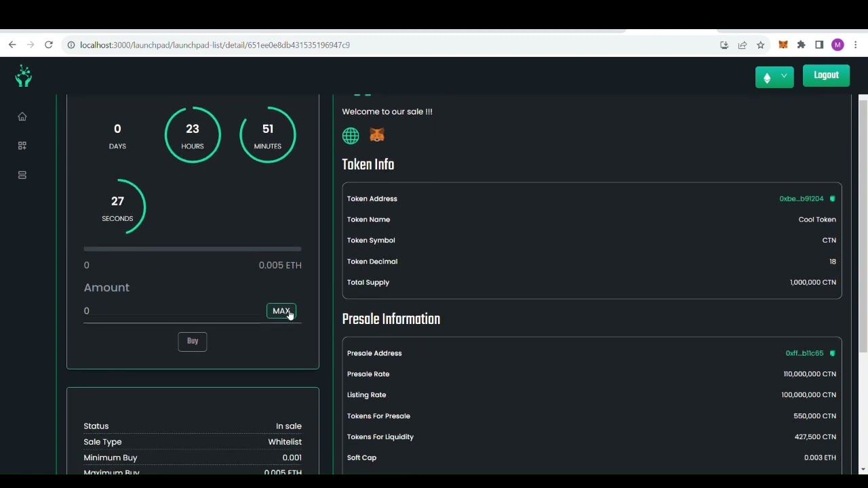The height and width of the screenshot is (488, 868).
Task: Click the 0.003 ETH soft cap value
Action: (820, 458)
